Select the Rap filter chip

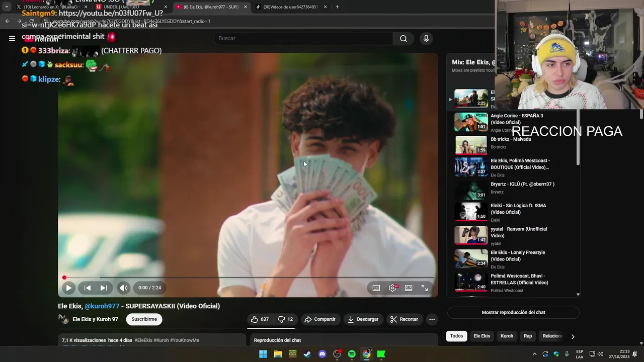tap(528, 336)
